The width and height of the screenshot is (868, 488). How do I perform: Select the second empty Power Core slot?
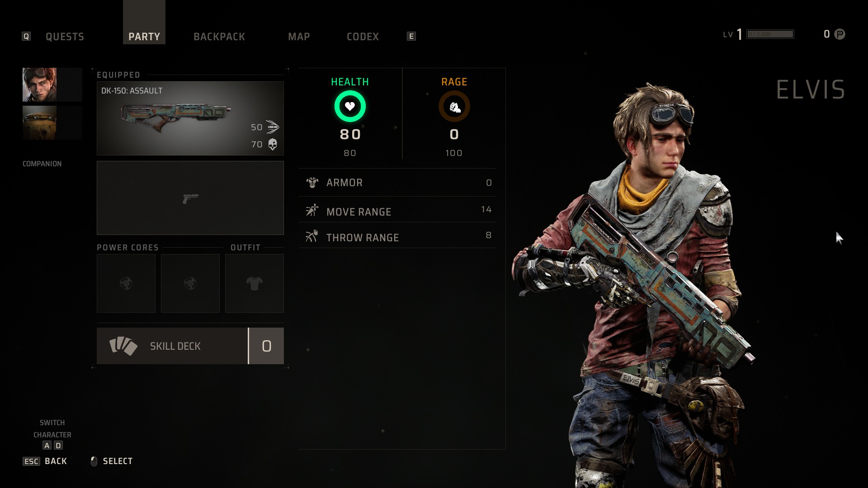(x=190, y=283)
